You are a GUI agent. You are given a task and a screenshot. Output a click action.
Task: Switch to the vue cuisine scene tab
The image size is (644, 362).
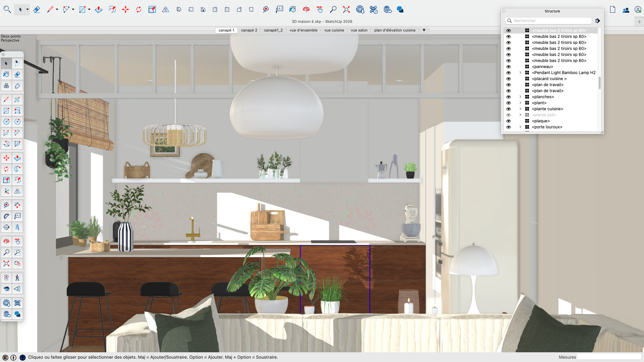[x=334, y=30]
